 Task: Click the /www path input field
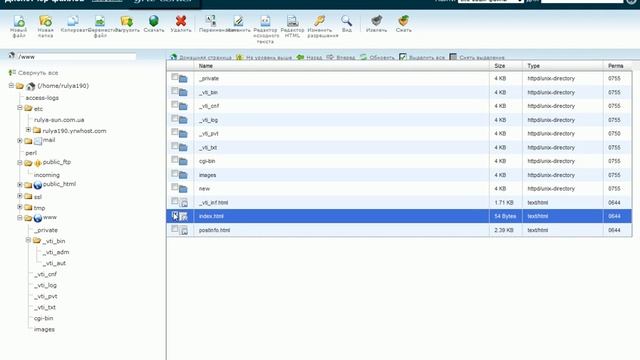point(76,56)
